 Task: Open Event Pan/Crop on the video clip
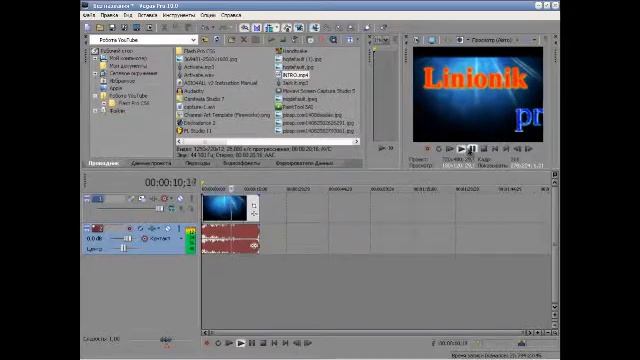coord(254,206)
